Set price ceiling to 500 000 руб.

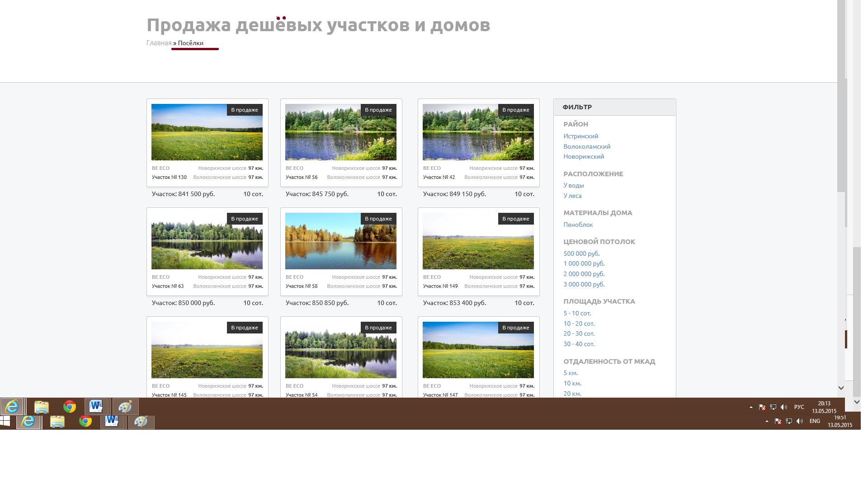tap(581, 253)
